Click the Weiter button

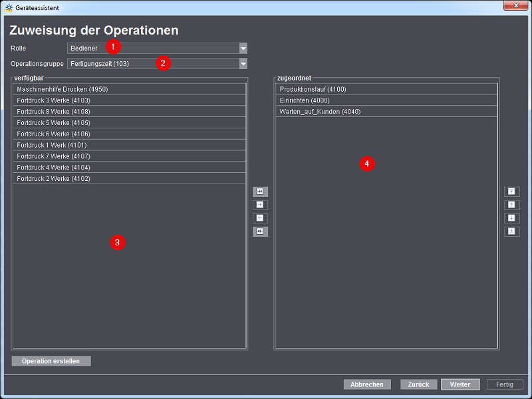click(x=460, y=384)
